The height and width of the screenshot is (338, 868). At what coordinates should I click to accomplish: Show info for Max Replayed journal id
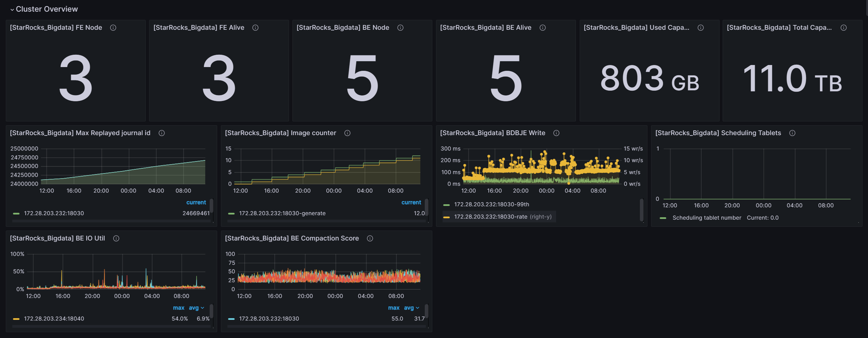coord(162,133)
